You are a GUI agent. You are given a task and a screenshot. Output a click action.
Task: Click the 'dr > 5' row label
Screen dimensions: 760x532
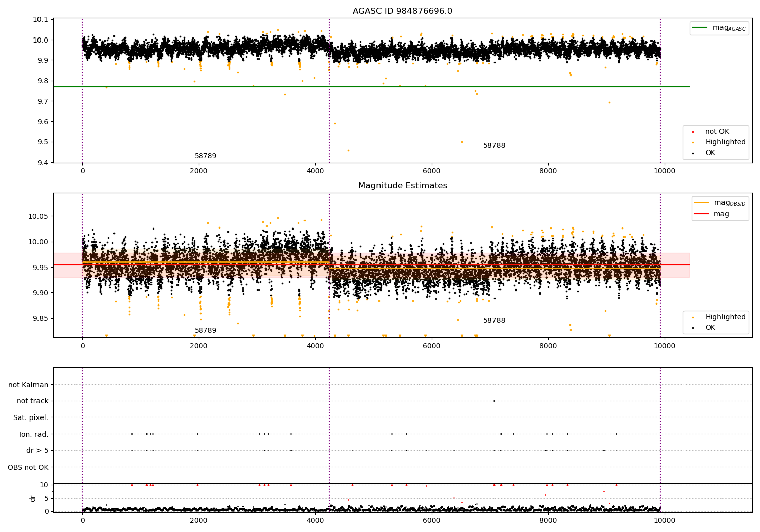37,450
